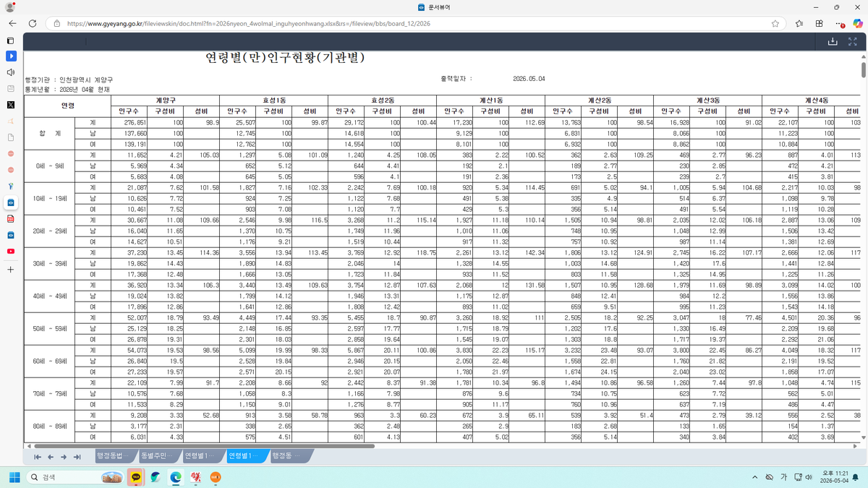Switch to the 행정동법… sheet tab

click(115, 456)
